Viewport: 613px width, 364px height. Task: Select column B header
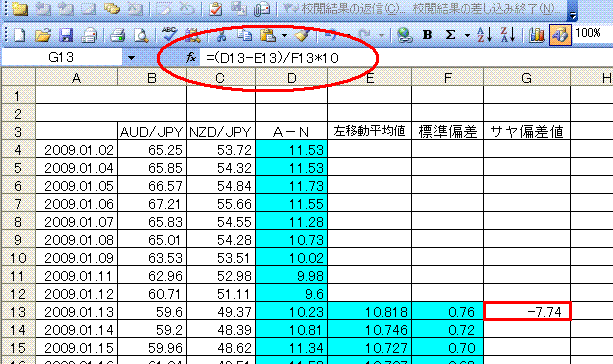point(152,78)
